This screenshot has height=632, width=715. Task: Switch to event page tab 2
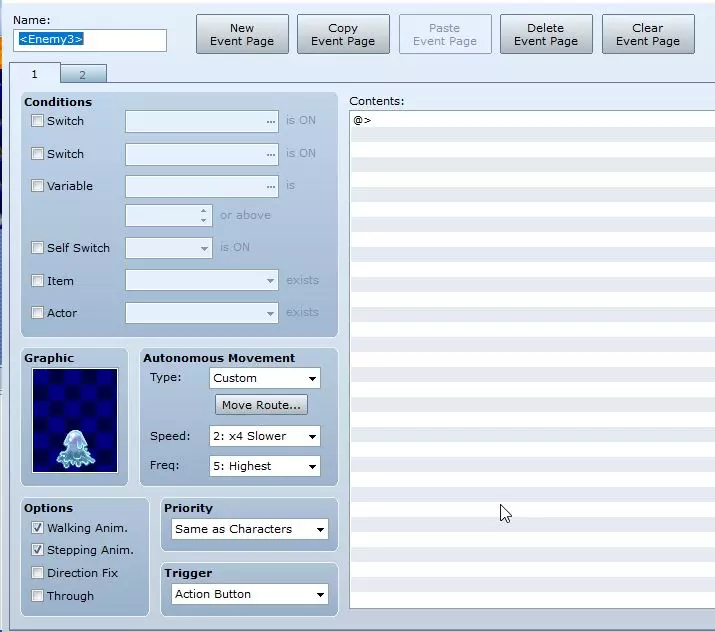[x=83, y=74]
